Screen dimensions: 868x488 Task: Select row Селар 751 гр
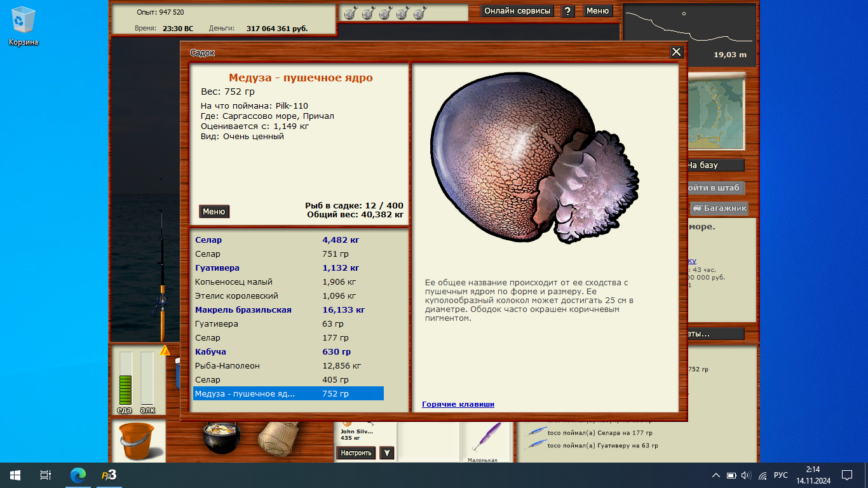[288, 254]
